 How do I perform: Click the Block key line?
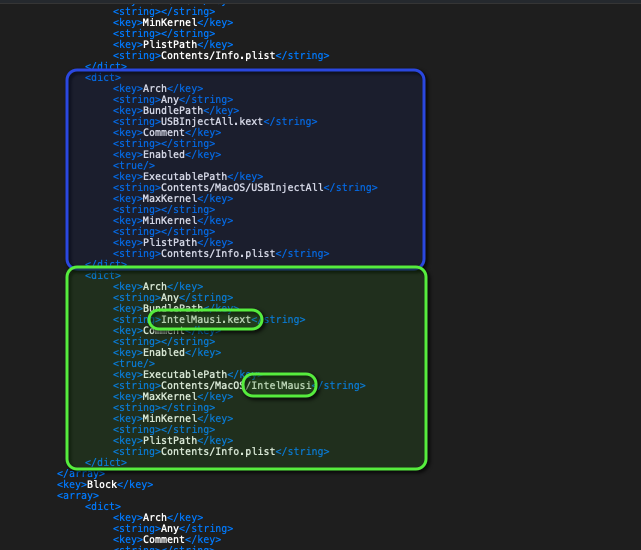pos(105,484)
